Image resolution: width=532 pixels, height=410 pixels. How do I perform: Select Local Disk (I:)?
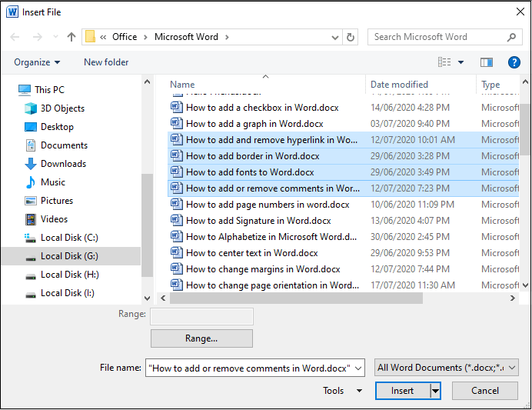(x=59, y=293)
